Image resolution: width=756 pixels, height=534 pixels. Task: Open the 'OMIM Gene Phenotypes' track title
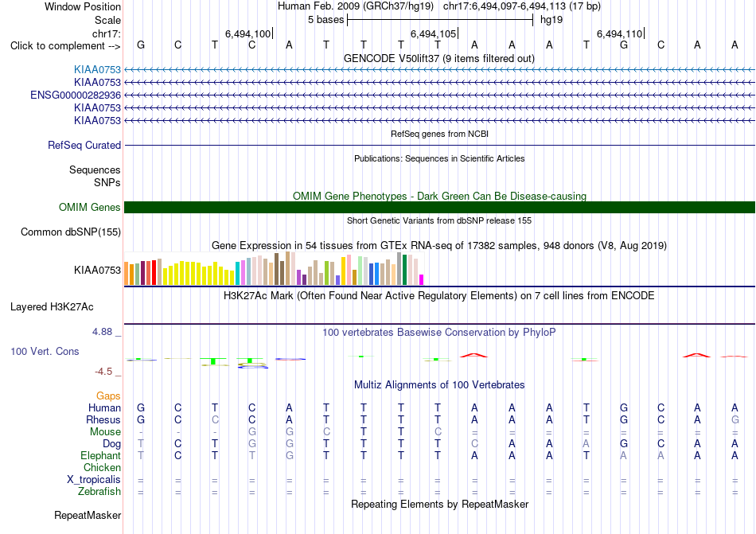tap(439, 196)
